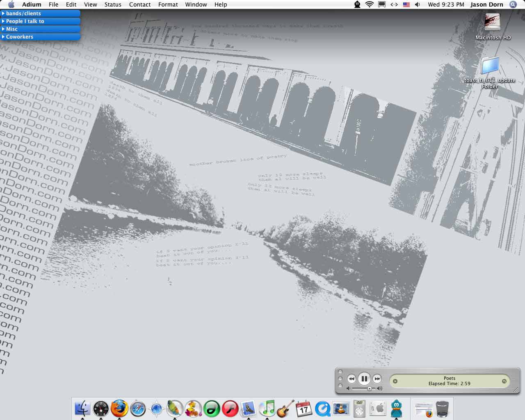
Task: Open the Trash in the dock
Action: tap(442, 409)
